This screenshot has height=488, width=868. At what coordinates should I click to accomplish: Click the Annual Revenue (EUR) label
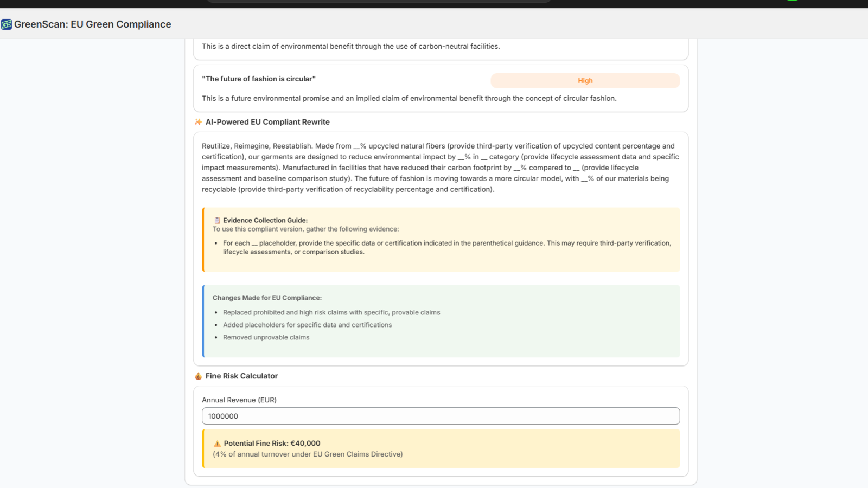(x=239, y=400)
